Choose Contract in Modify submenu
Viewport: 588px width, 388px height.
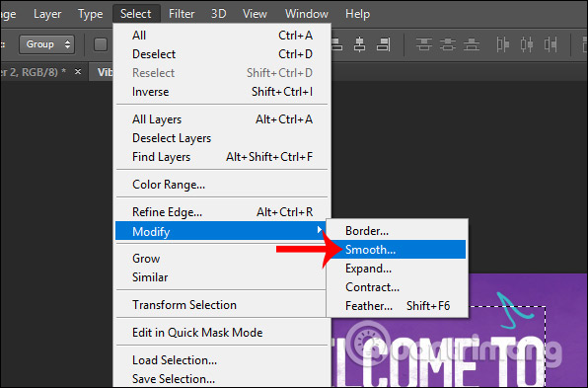(398, 287)
